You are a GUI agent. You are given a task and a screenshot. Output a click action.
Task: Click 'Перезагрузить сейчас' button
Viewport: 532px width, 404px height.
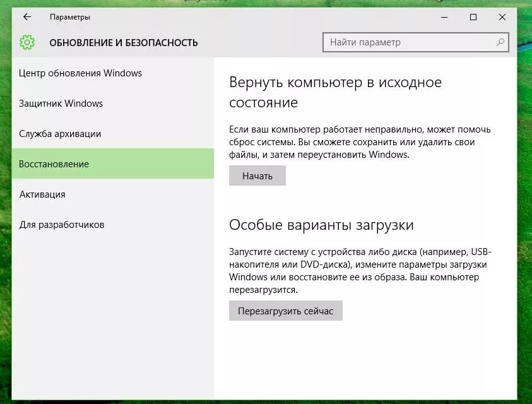[x=286, y=311]
